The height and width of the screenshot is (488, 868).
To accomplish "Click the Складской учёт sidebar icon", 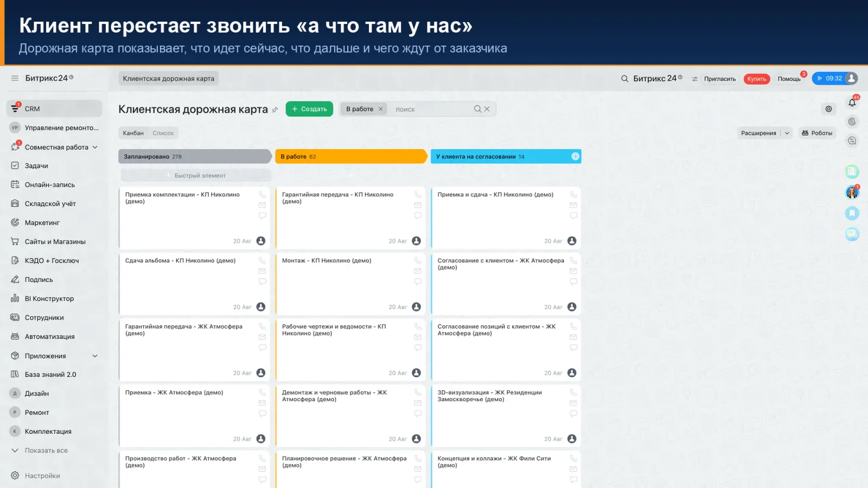I will [x=15, y=204].
